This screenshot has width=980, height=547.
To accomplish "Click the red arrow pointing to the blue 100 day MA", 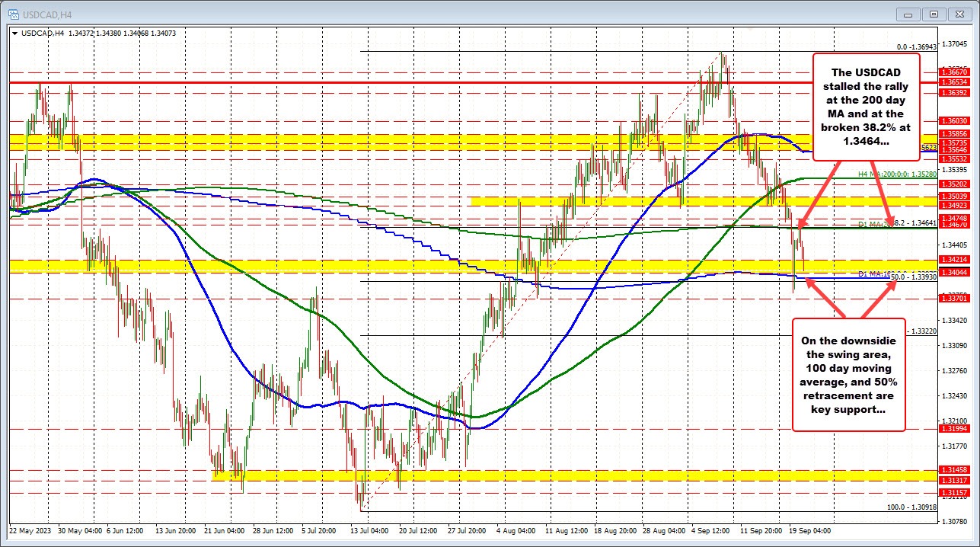I will 822,297.
